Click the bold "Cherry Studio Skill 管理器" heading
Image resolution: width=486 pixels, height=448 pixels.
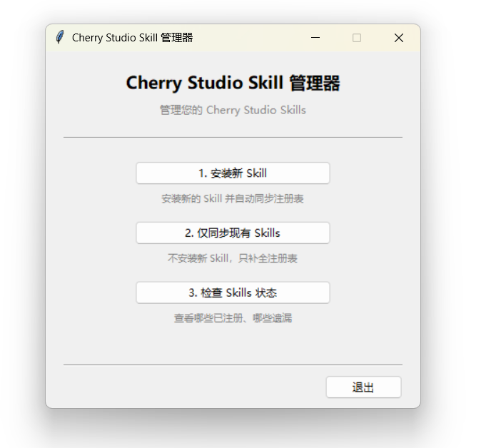233,83
